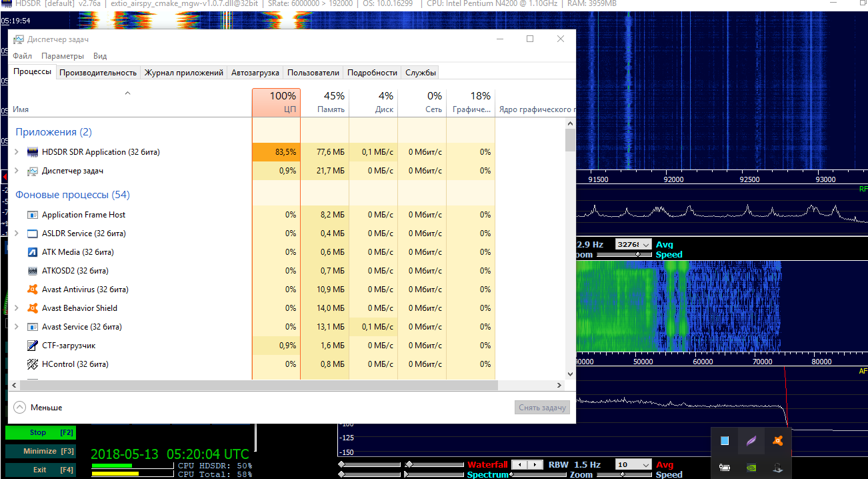Open the grey headset tray icon
Screen dimensions: 868x479
point(777,468)
